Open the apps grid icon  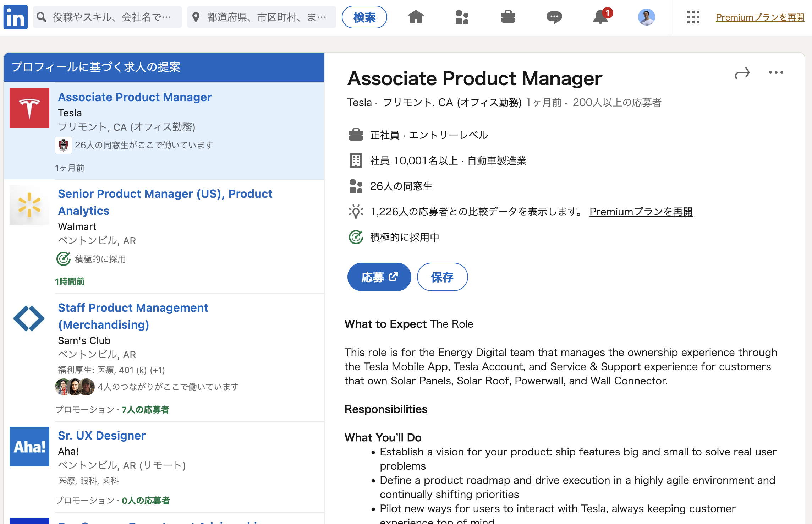click(x=693, y=17)
